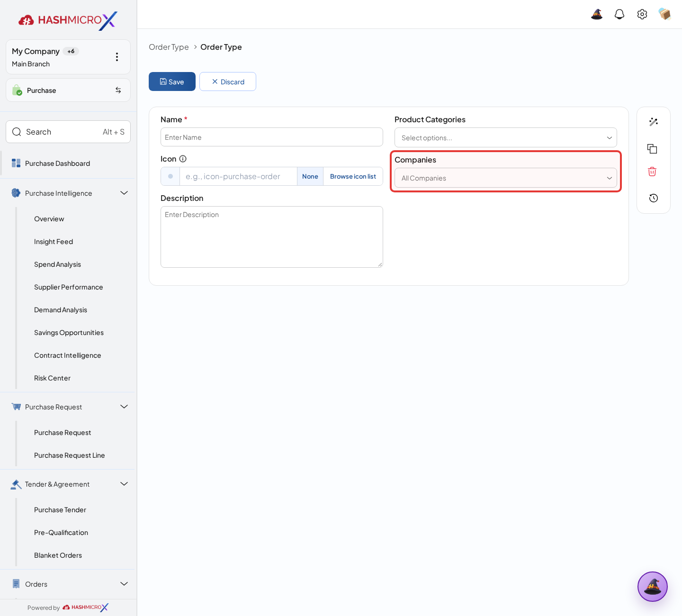Open Insight Feed menu item
Screen dimensions: 682x616
(x=54, y=242)
